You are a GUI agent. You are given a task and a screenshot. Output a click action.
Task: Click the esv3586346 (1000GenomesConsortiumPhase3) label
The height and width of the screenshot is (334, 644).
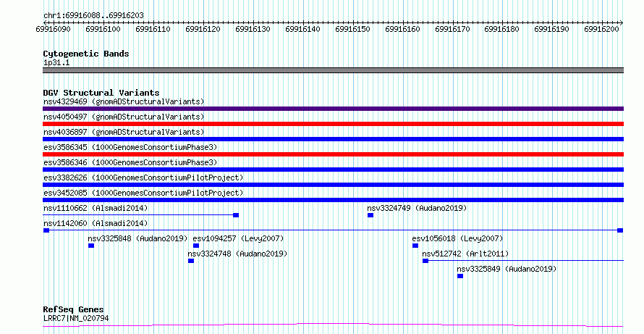click(x=130, y=162)
